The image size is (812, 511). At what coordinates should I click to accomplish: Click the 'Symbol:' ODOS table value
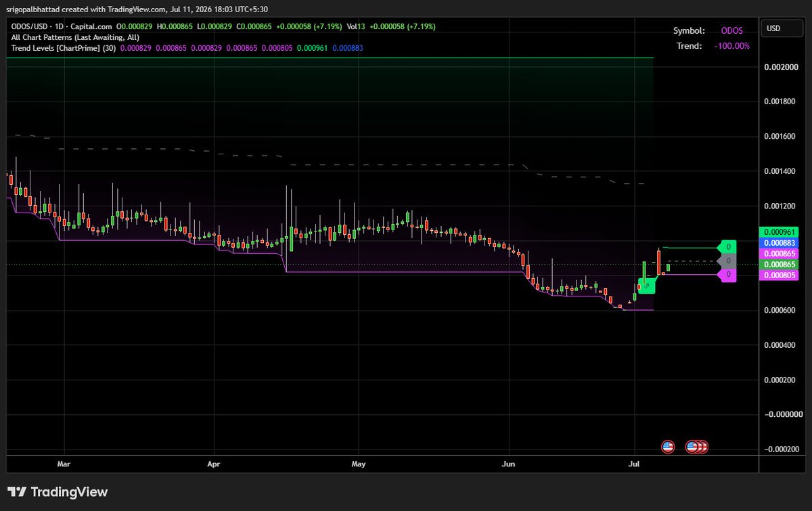731,30
